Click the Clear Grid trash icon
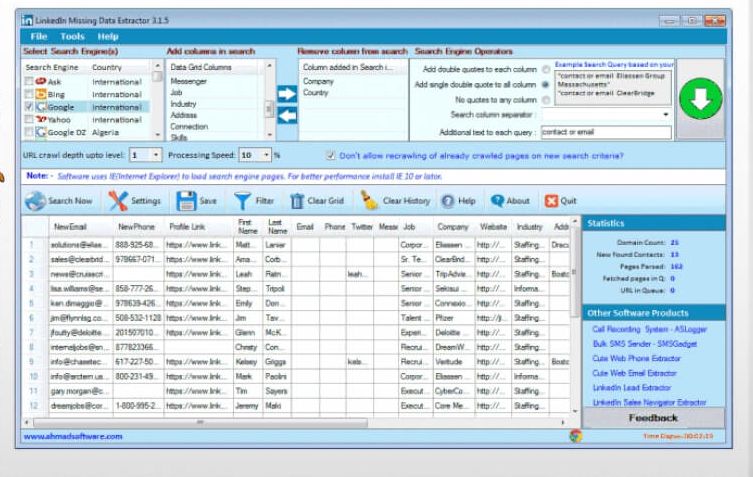753x477 pixels. point(297,201)
